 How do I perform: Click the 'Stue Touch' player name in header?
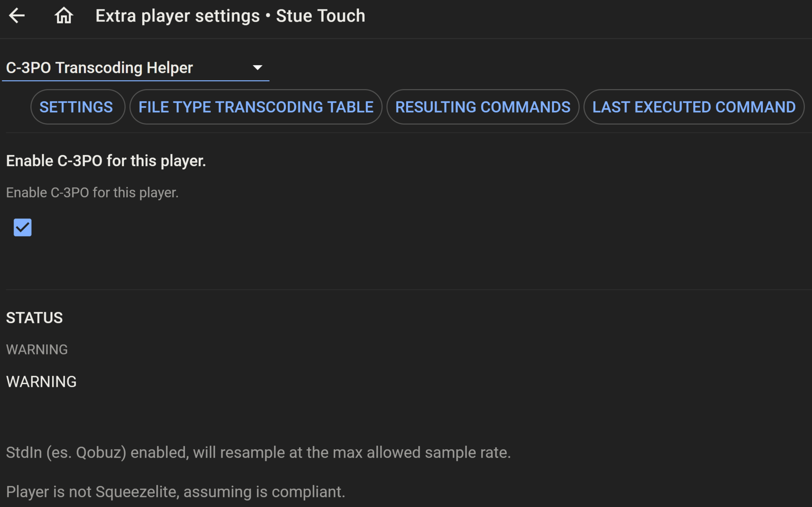[320, 16]
